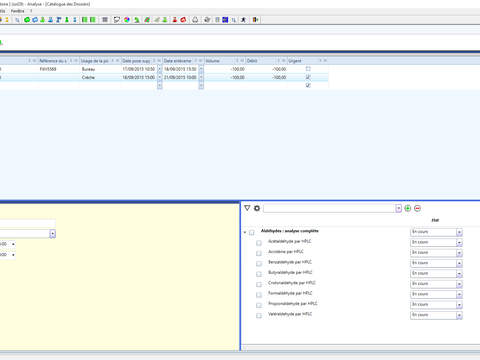
Task: Open the Etat dropdown for Acétaldéhyde par HPLC
Action: [459, 242]
